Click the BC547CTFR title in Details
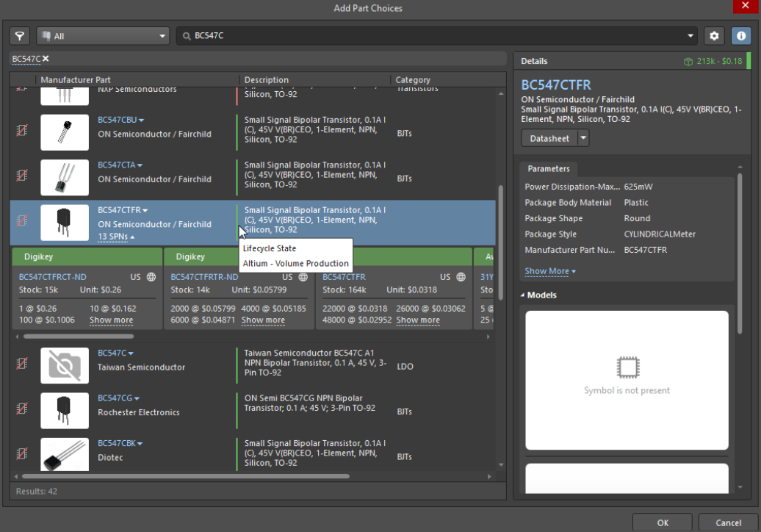The image size is (761, 532). 556,85
